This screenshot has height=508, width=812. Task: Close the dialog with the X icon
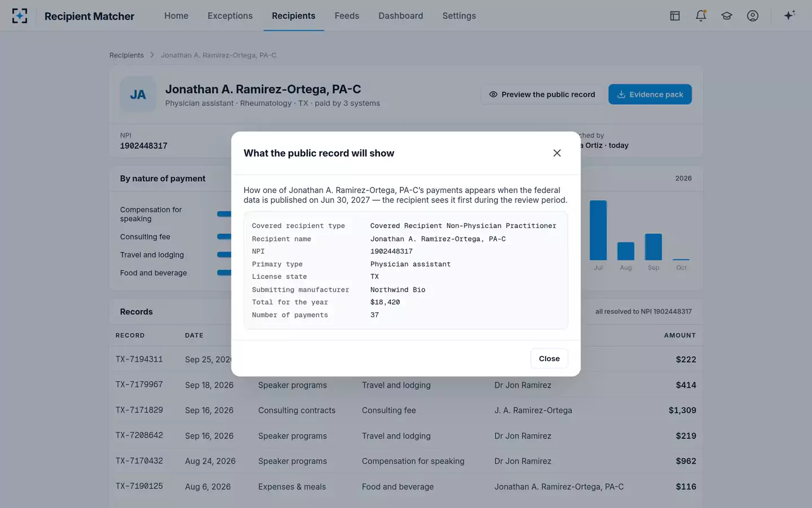tap(557, 153)
